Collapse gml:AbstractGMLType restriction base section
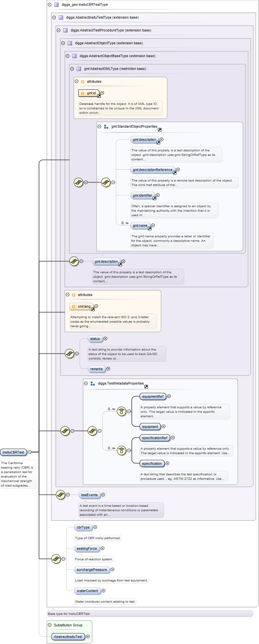 (72, 69)
